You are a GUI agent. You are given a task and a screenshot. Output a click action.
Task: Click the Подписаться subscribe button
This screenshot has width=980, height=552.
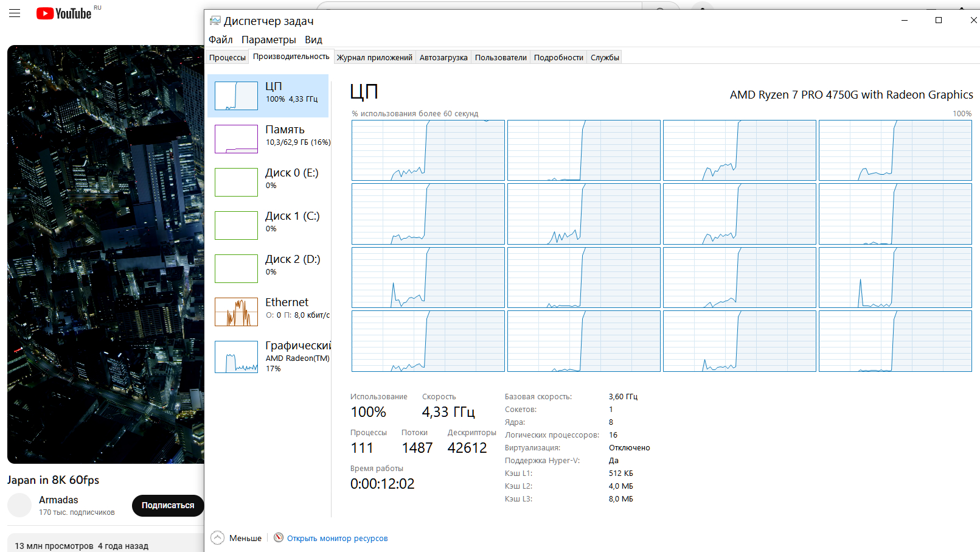(168, 505)
